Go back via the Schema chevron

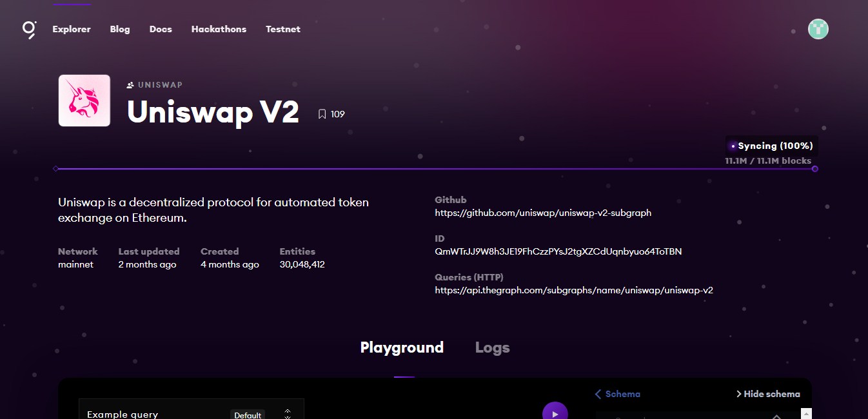pos(617,394)
